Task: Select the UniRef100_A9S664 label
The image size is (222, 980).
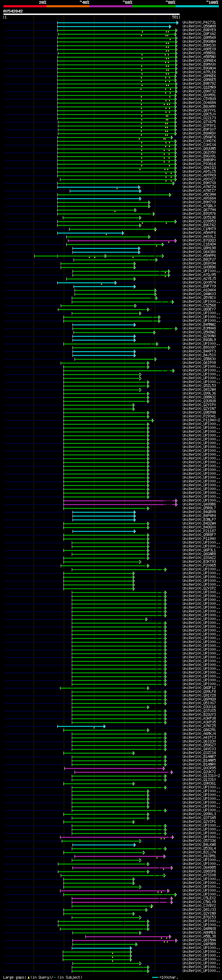Action: pyautogui.click(x=199, y=198)
